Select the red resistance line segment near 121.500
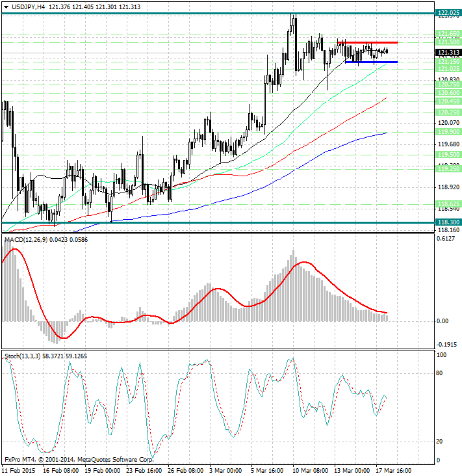Screen dimensions: 462x476 [367, 42]
